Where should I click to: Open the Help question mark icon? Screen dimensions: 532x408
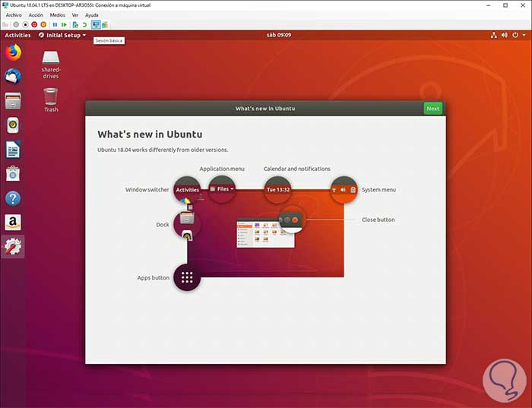(13, 198)
